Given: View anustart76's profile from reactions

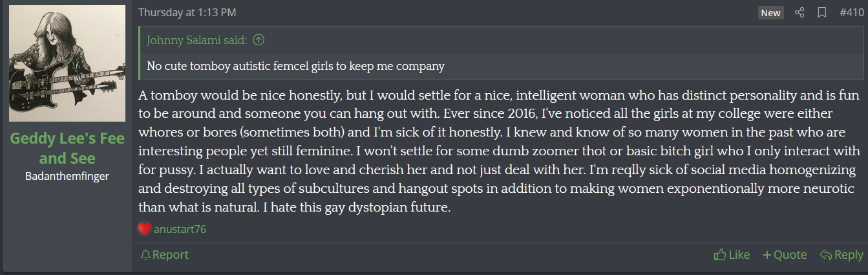Looking at the screenshot, I should click(180, 229).
